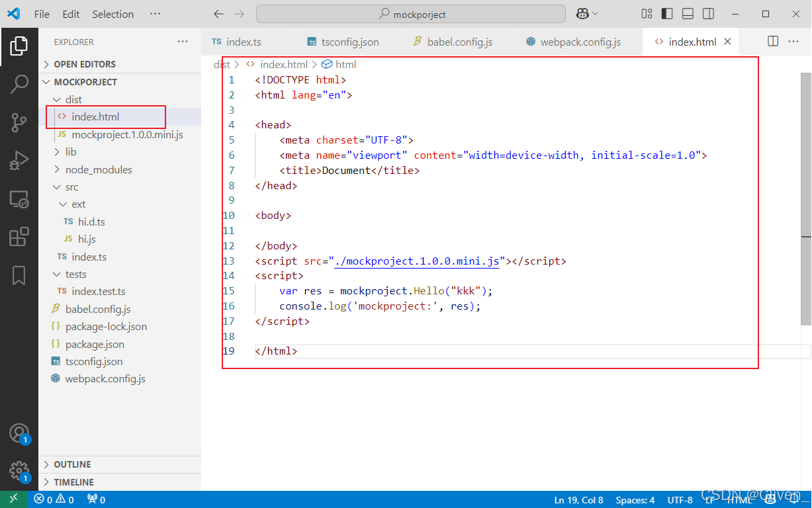Toggle the bottom Panel visibility
Screen dimensions: 812x508
[688, 14]
